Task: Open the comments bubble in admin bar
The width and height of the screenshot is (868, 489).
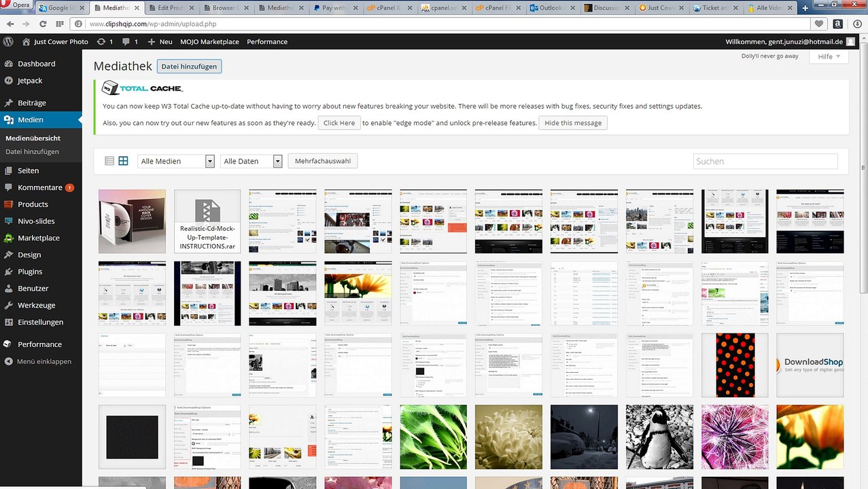Action: pos(130,41)
